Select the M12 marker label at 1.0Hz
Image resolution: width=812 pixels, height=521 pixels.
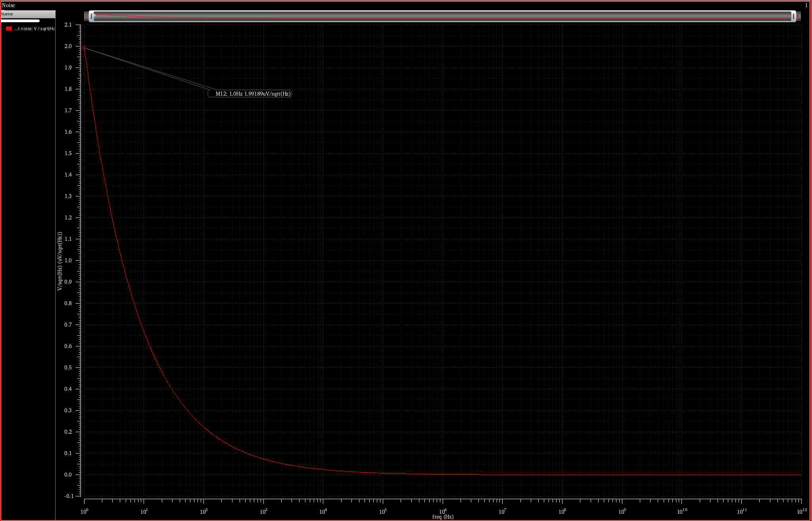[x=250, y=94]
